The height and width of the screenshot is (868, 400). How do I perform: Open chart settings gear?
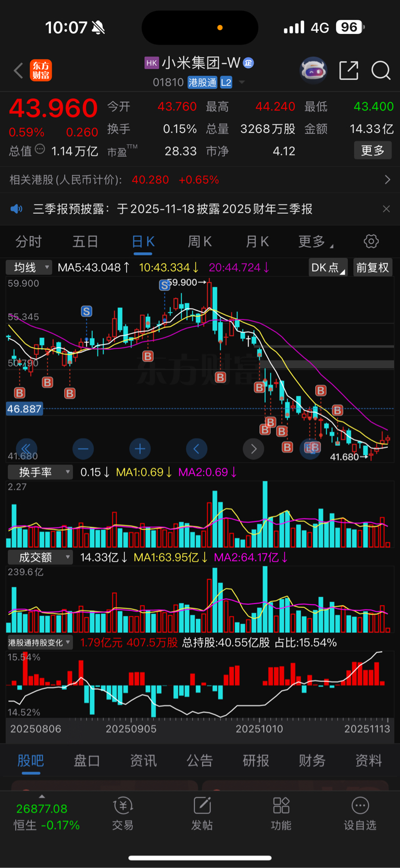pyautogui.click(x=371, y=241)
